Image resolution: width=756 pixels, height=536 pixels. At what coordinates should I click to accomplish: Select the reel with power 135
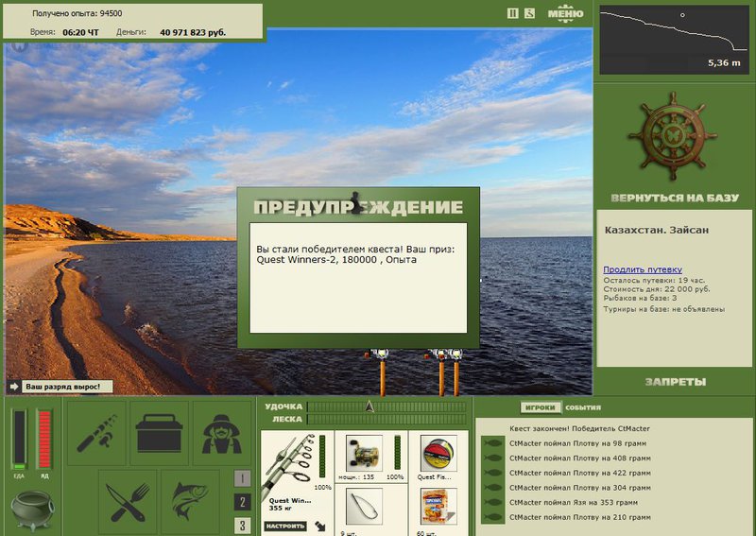[x=364, y=453]
